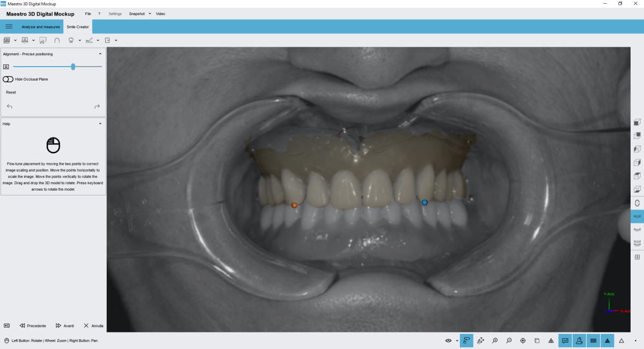This screenshot has height=349, width=644.
Task: Click the Annulla button
Action: tap(93, 325)
